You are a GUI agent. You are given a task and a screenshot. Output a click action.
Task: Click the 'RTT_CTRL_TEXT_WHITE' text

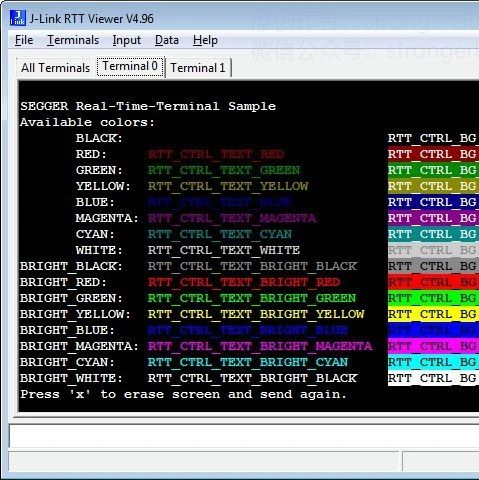[224, 250]
